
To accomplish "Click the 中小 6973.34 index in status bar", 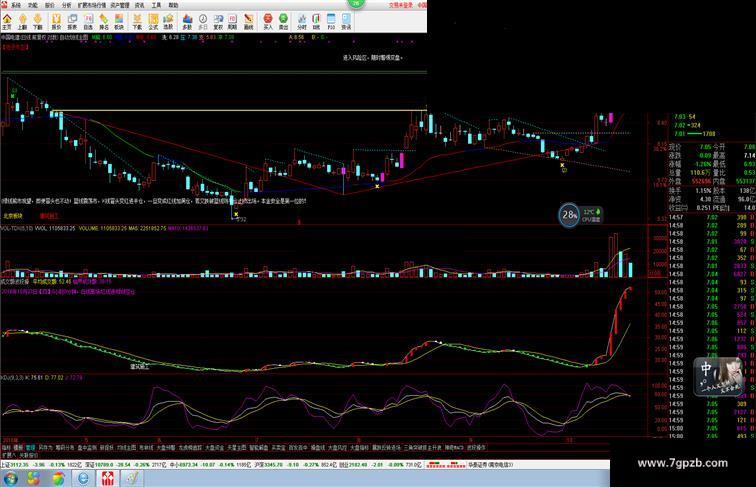I will click(x=209, y=465).
